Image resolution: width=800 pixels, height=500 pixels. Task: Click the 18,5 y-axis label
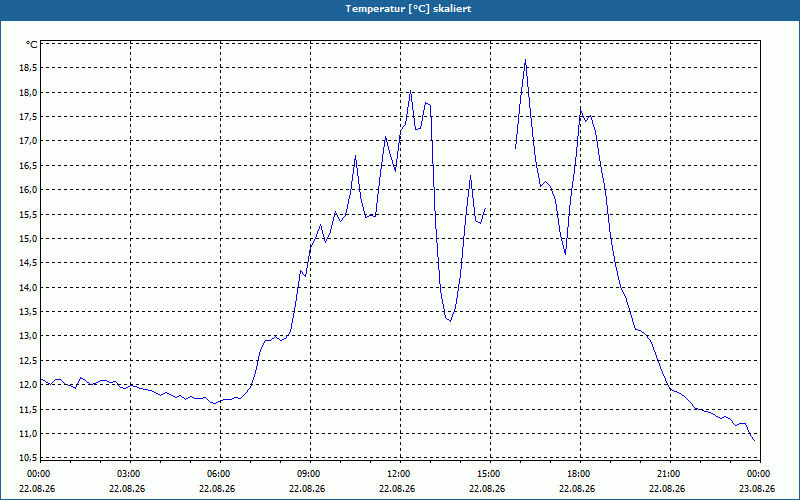tap(29, 68)
